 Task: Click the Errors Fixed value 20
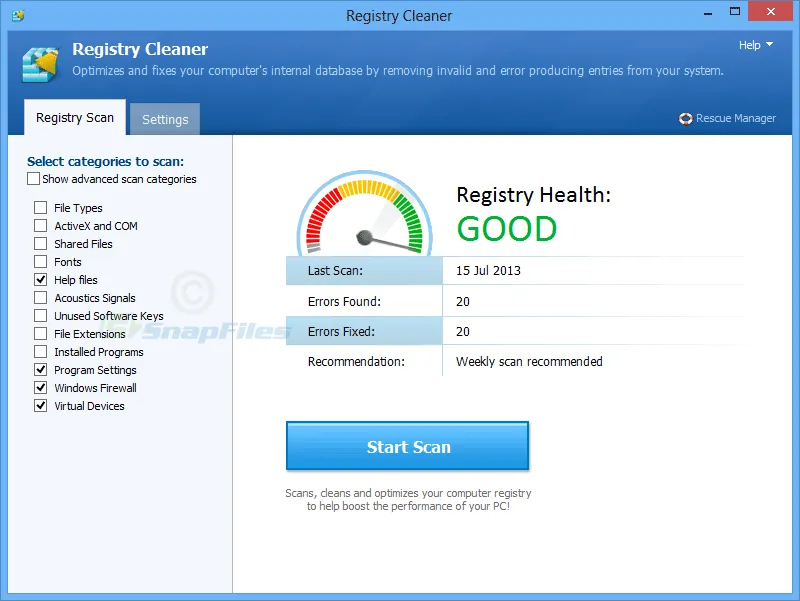[x=463, y=332]
